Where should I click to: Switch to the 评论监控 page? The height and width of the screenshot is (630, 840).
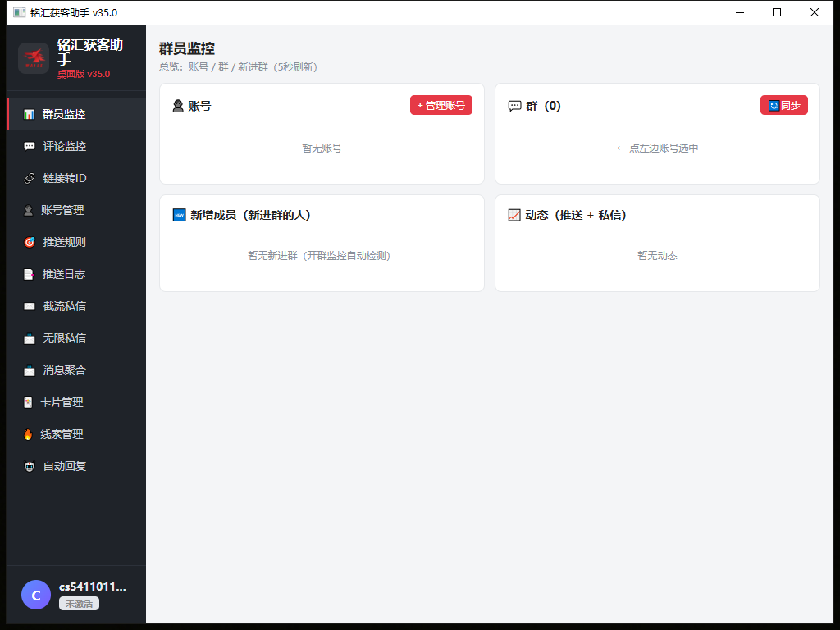(x=76, y=146)
